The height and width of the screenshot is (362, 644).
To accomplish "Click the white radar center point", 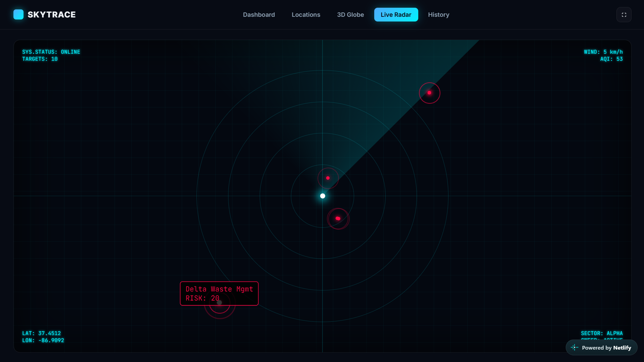I will (323, 196).
